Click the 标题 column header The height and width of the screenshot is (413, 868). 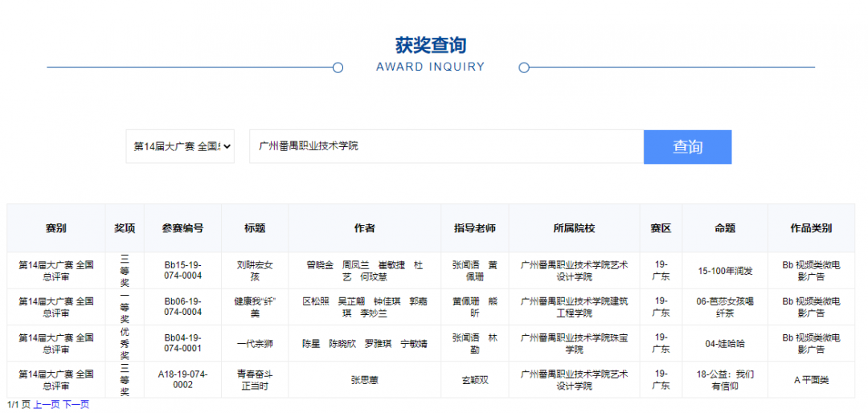(255, 228)
